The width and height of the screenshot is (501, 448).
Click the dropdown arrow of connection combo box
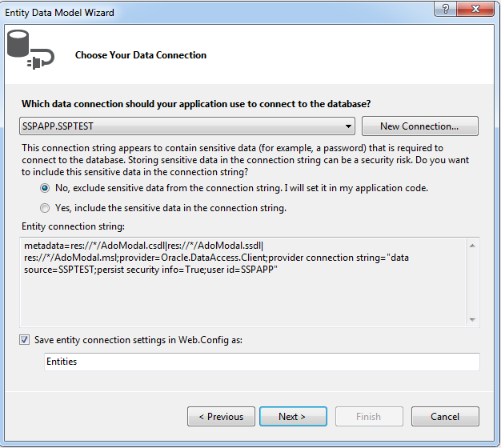click(x=349, y=126)
